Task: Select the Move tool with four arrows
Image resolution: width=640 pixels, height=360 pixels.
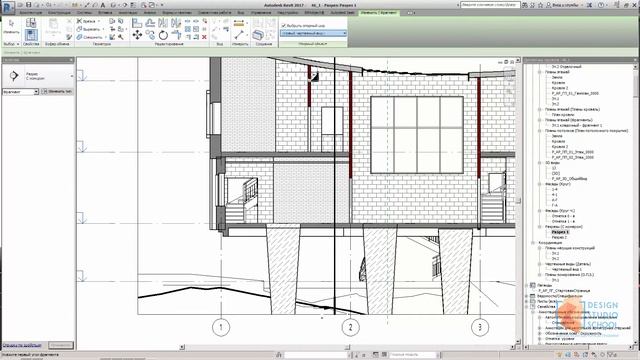Action: (137, 35)
